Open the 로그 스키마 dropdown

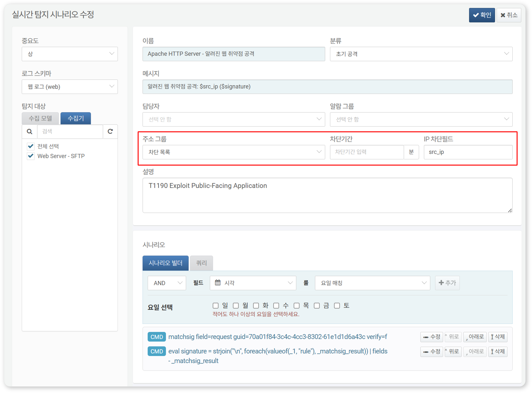(x=70, y=87)
